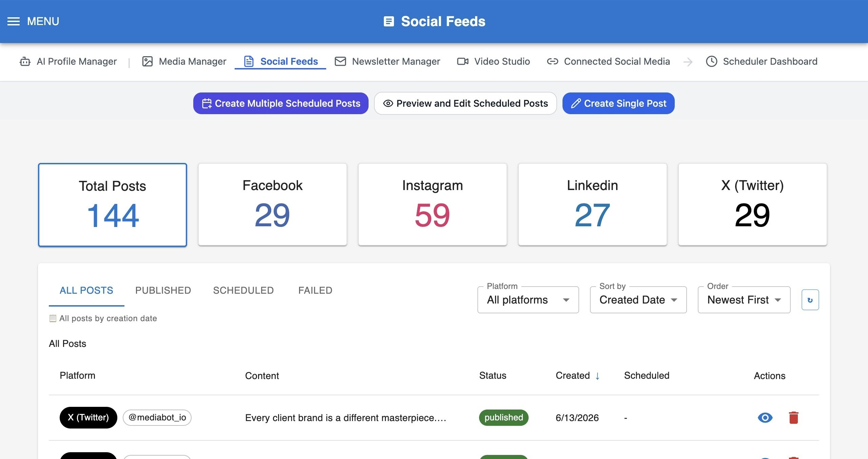The height and width of the screenshot is (459, 868).
Task: Click the Status column header
Action: click(x=493, y=376)
